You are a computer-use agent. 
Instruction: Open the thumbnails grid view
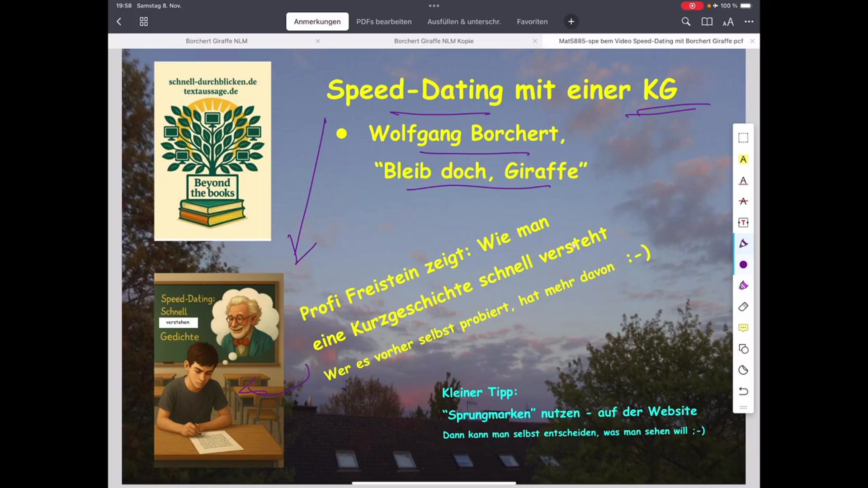[x=143, y=21]
